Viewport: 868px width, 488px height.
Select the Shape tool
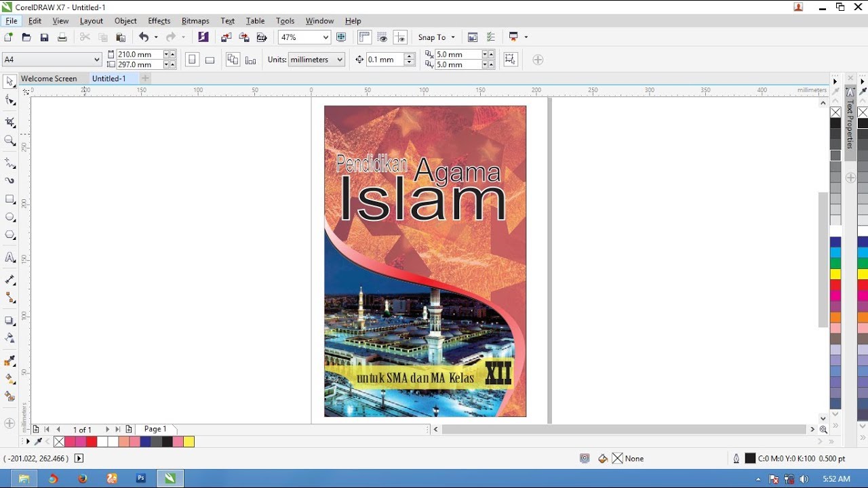10,100
